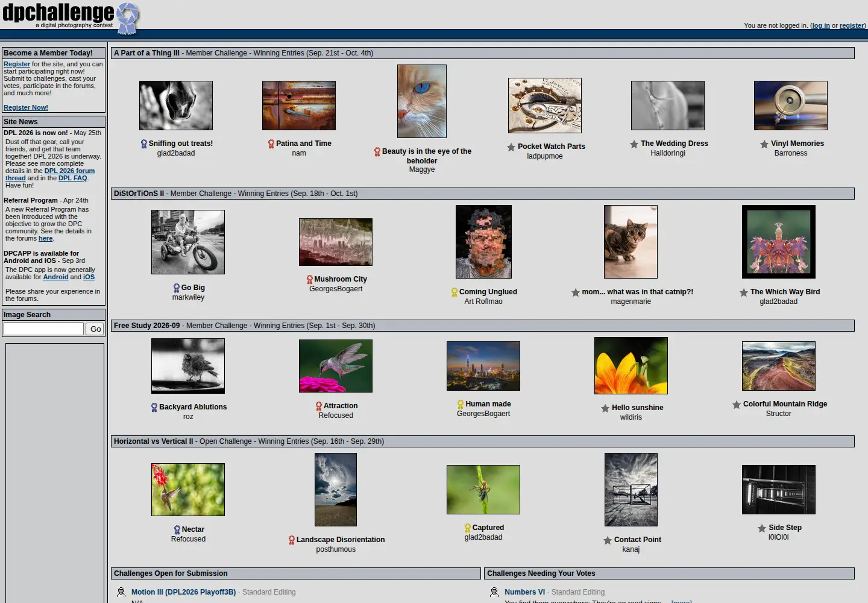The width and height of the screenshot is (868, 603).
Task: View the Side Step photo thumbnail
Action: point(779,490)
